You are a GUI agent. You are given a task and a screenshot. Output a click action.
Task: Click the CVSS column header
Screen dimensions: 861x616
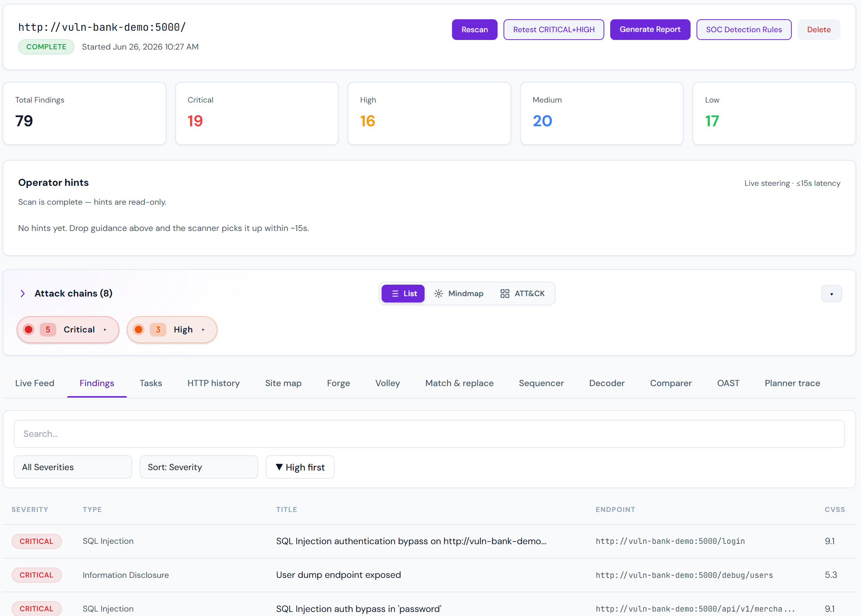tap(834, 509)
